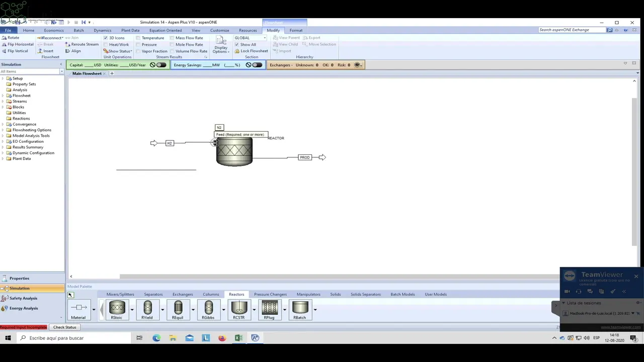
Task: Click the Rotate icon in Flowsheet group
Action: point(11,38)
